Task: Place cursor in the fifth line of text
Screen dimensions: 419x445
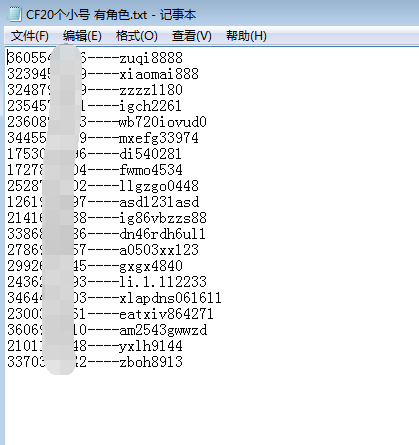Action: click(107, 122)
